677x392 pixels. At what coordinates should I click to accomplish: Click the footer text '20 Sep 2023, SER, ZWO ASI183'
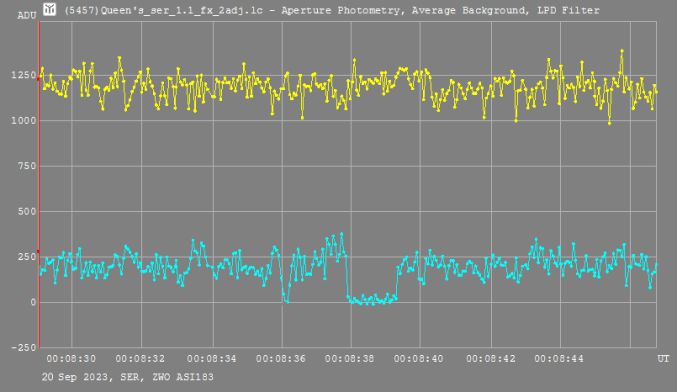128,377
